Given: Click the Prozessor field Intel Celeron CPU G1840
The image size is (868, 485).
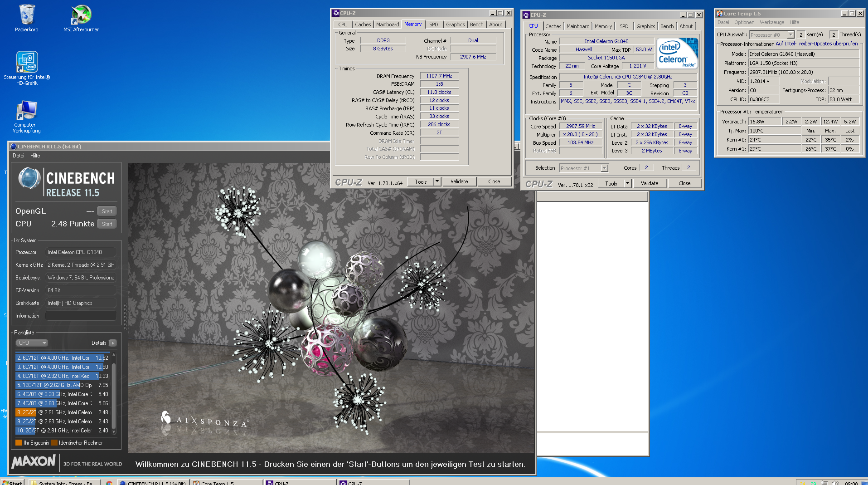Looking at the screenshot, I should pyautogui.click(x=81, y=252).
